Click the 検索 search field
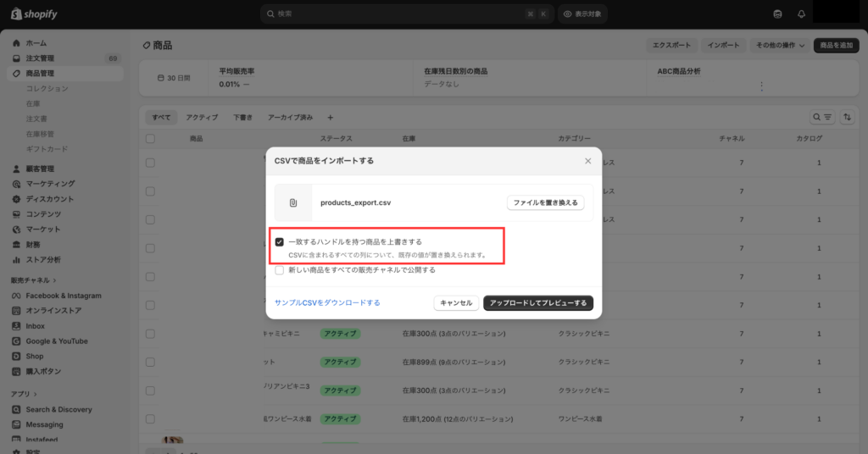The width and height of the screenshot is (868, 454). [406, 14]
